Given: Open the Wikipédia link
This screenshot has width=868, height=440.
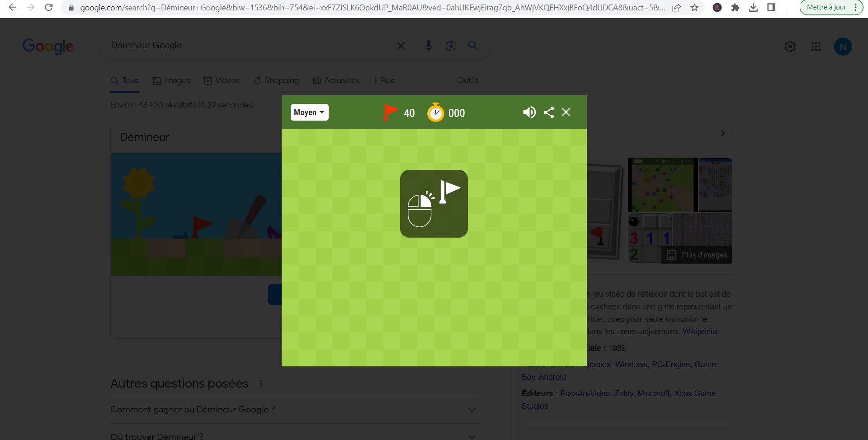Looking at the screenshot, I should 699,332.
